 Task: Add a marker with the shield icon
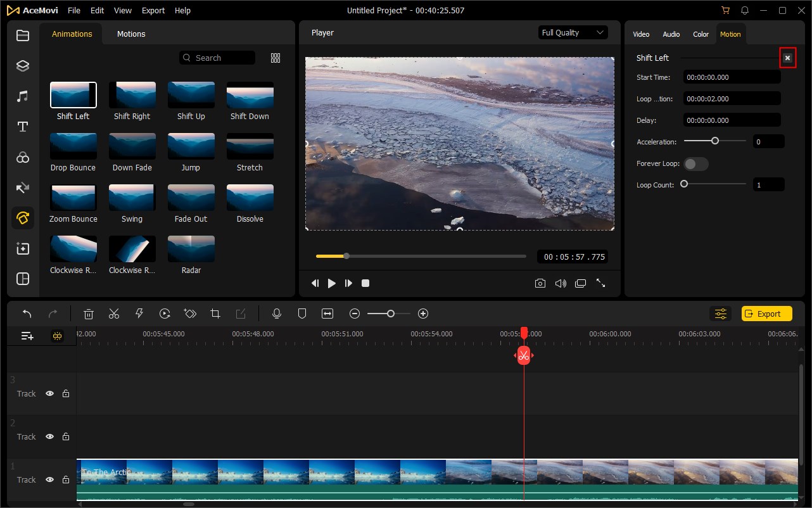tap(302, 314)
